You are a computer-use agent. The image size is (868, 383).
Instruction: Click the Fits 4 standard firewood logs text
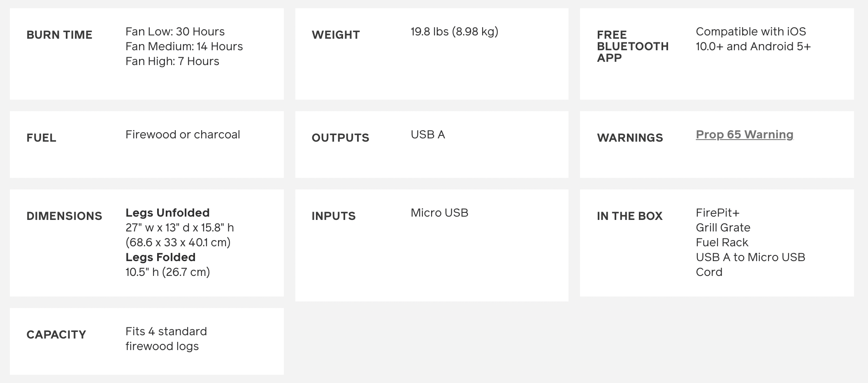pyautogui.click(x=166, y=339)
